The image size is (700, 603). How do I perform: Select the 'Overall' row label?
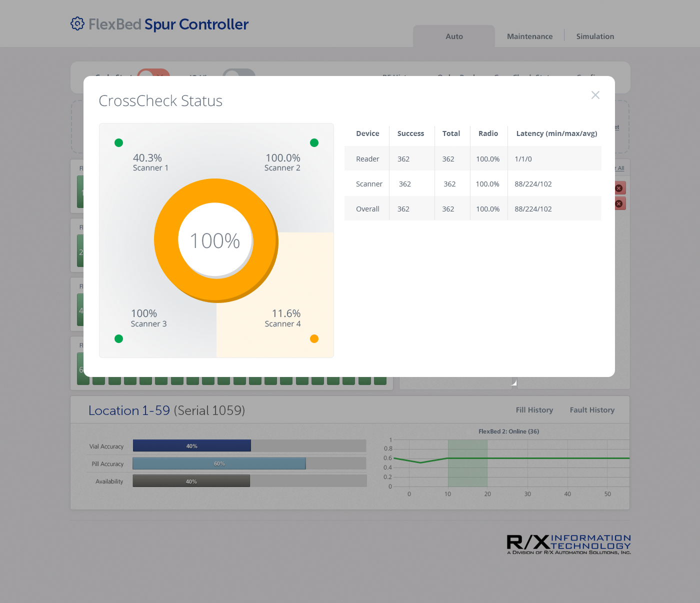(367, 209)
